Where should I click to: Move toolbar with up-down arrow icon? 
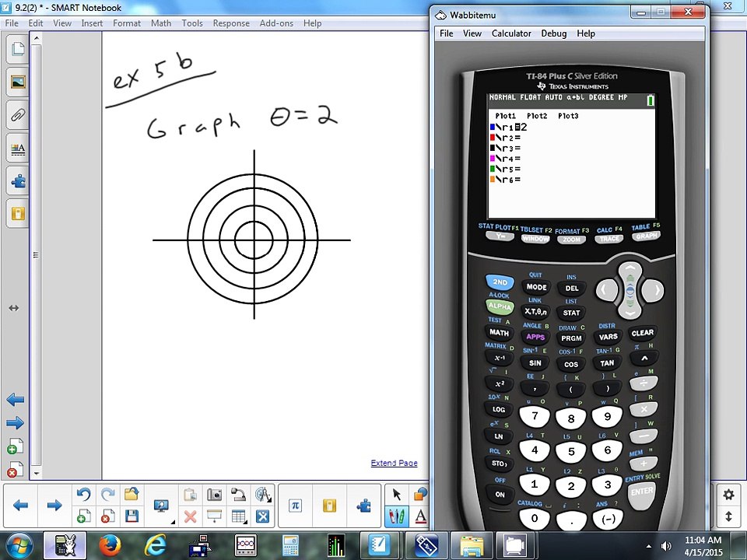pos(728,516)
